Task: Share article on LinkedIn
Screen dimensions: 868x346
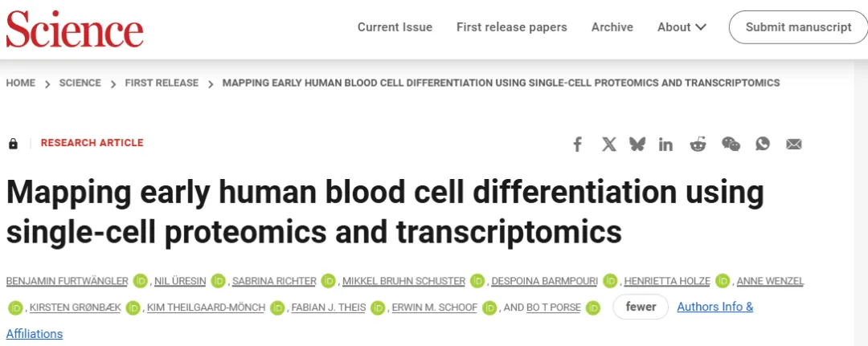Action: pos(666,145)
